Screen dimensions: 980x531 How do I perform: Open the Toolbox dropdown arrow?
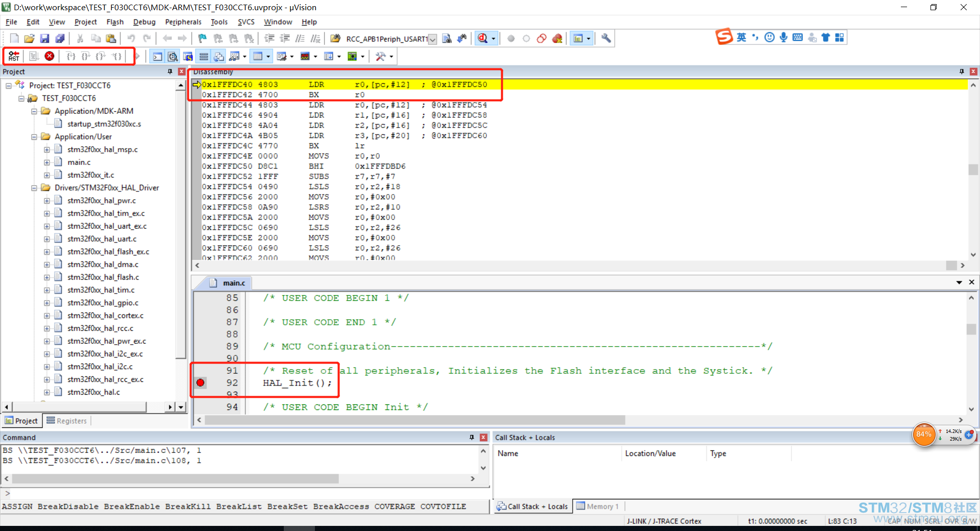coord(391,56)
